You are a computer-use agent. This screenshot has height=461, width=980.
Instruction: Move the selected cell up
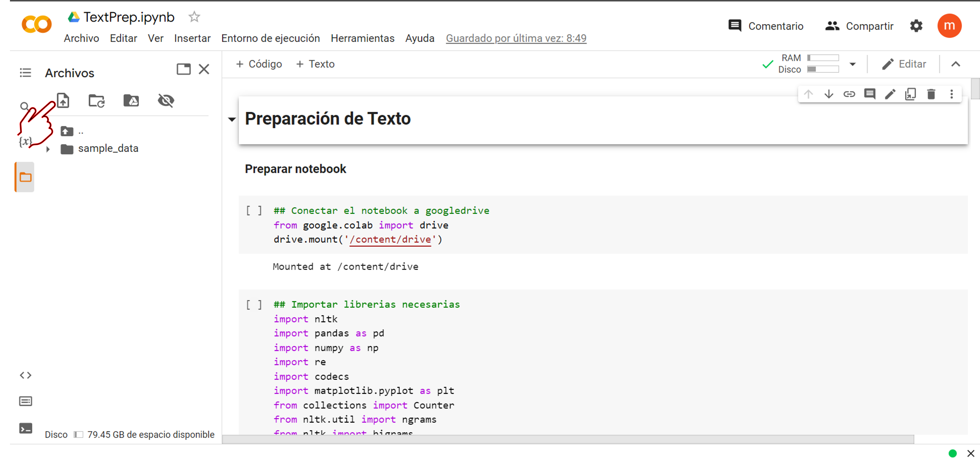coord(808,94)
